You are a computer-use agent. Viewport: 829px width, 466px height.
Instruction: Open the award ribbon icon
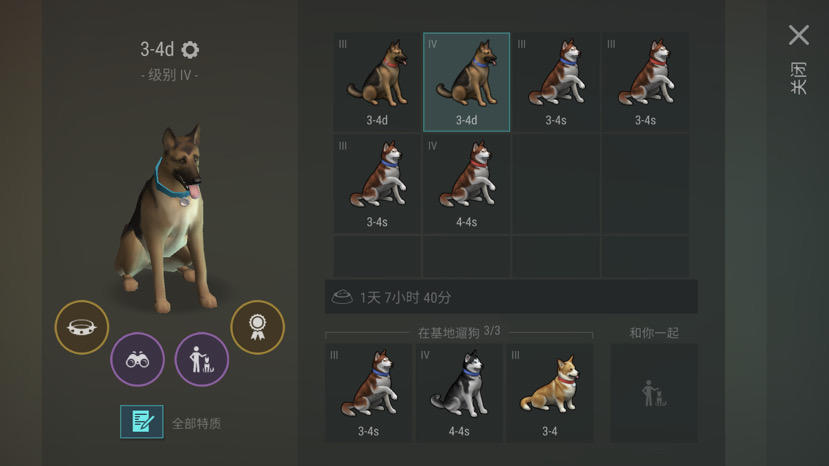point(257,327)
